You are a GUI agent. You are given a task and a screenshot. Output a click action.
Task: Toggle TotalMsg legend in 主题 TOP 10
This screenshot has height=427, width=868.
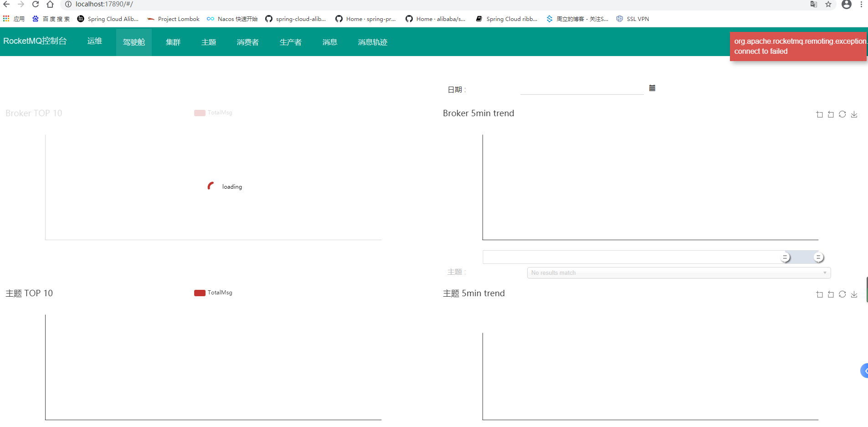[213, 293]
